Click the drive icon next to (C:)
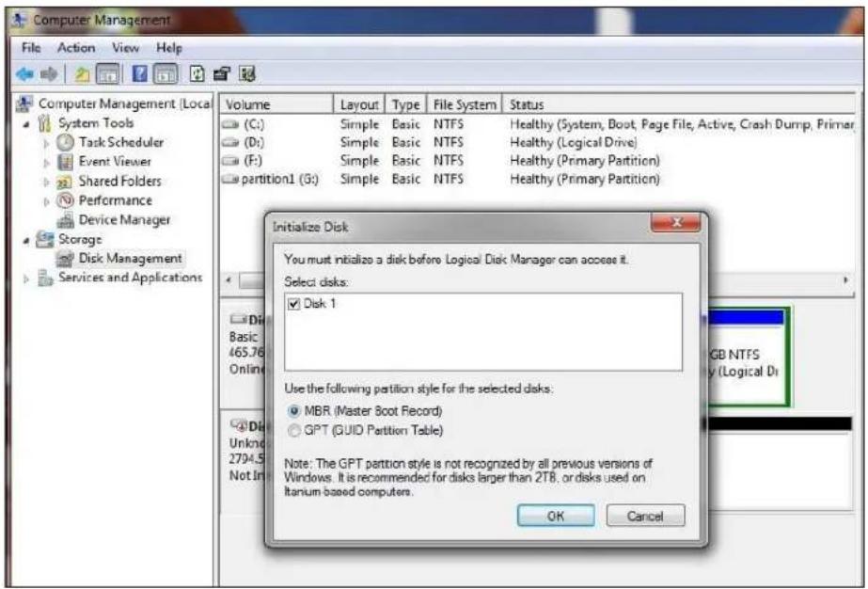The height and width of the screenshot is (589, 868). click(x=229, y=125)
